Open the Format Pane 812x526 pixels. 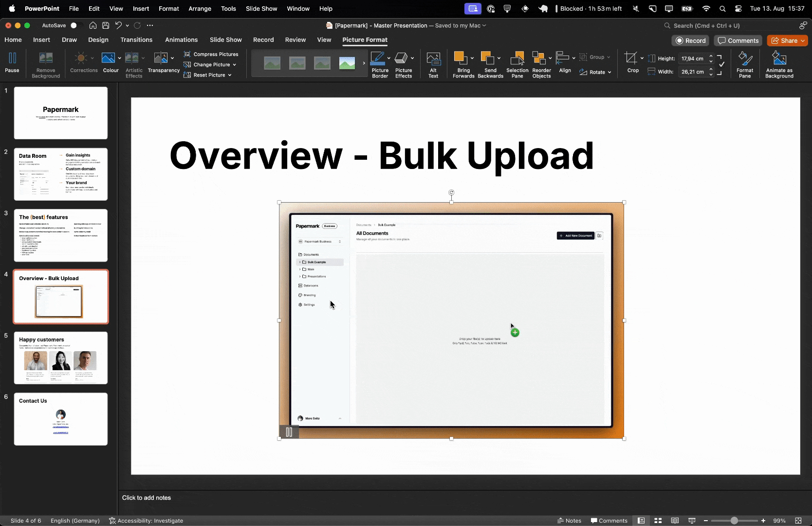point(745,64)
